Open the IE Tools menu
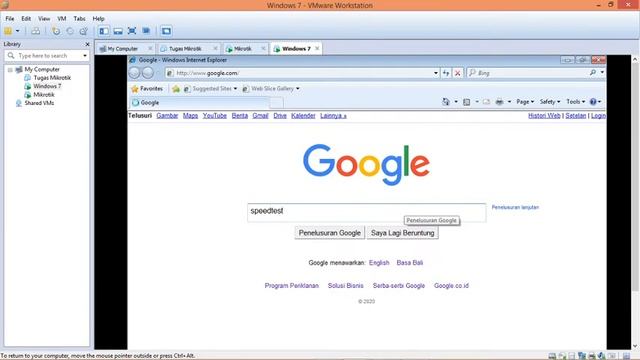The width and height of the screenshot is (640, 360). coord(576,102)
